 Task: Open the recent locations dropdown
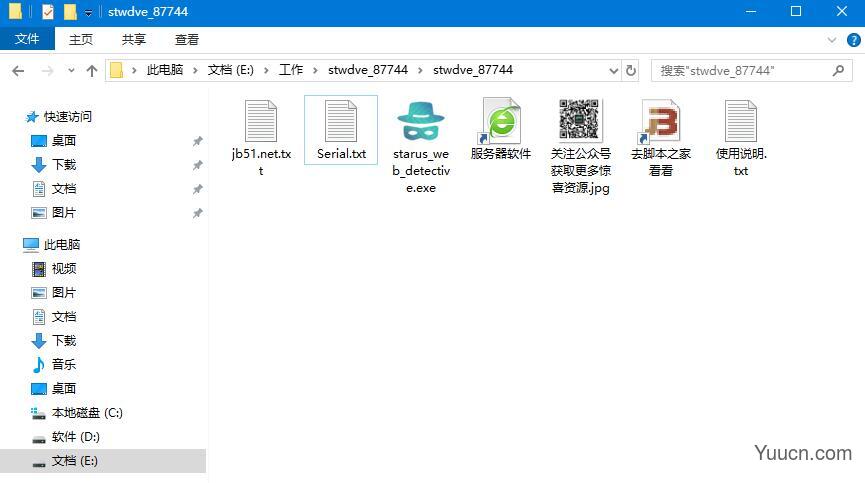pos(71,71)
